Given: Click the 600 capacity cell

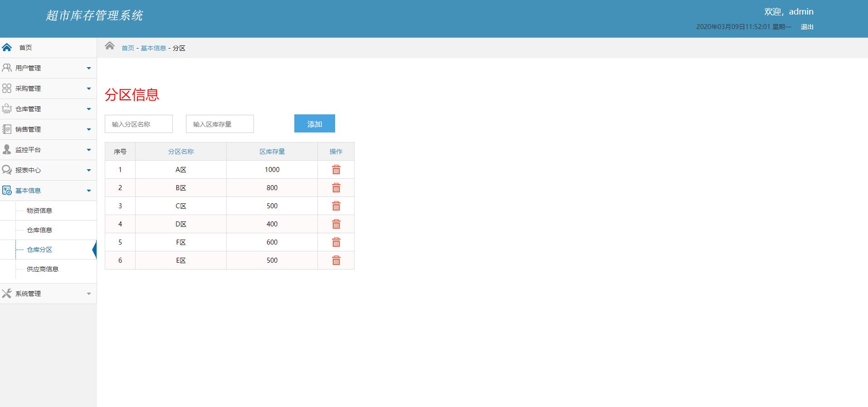Looking at the screenshot, I should 272,242.
